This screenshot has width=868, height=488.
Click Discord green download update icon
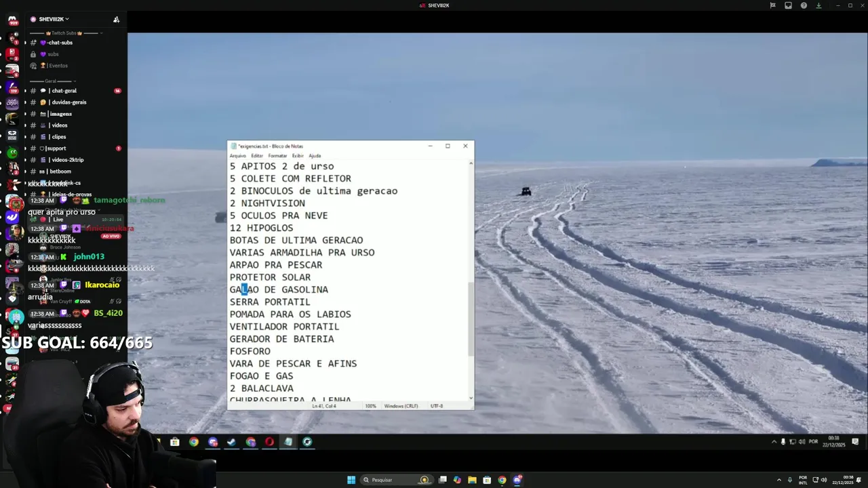(818, 5)
